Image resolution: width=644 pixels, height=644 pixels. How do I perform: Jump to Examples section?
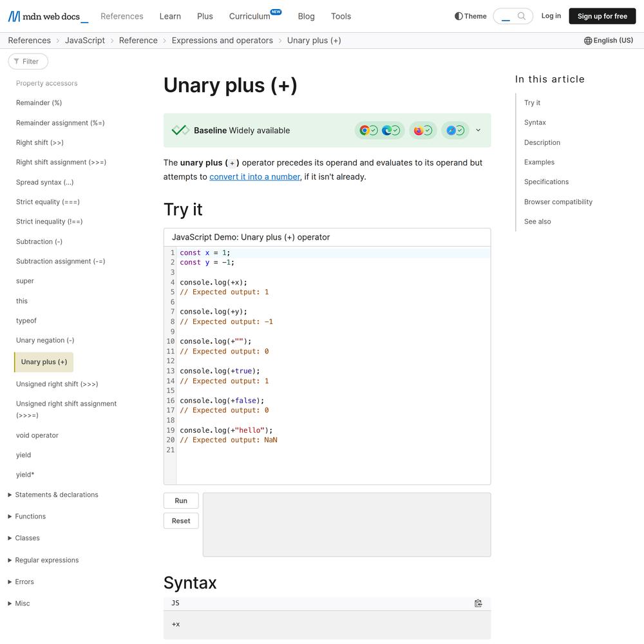click(539, 162)
